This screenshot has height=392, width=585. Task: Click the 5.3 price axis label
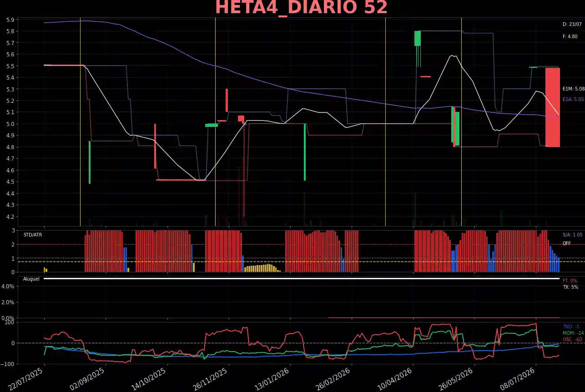(x=10, y=89)
